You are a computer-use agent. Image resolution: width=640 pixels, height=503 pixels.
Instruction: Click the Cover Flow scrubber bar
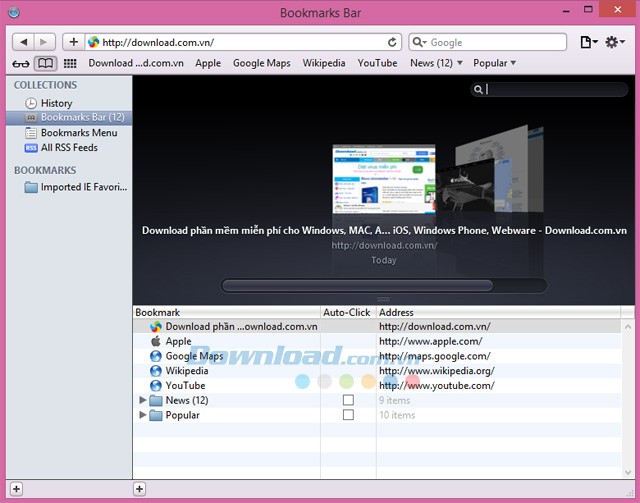coord(357,286)
